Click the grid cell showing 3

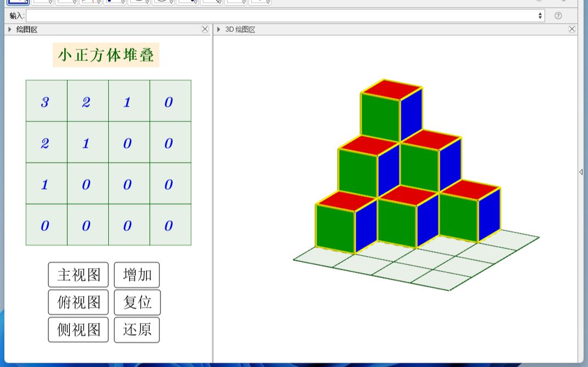[47, 101]
